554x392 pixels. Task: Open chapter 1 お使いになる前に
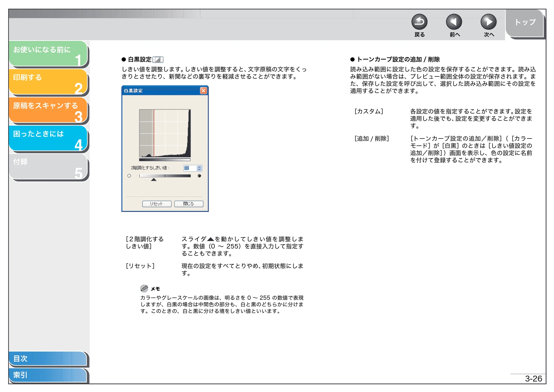click(48, 53)
